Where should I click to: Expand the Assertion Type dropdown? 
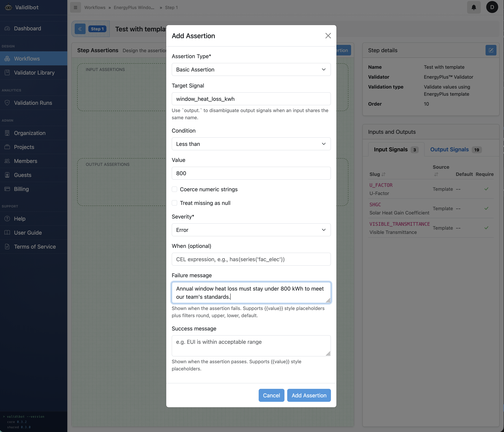click(251, 69)
